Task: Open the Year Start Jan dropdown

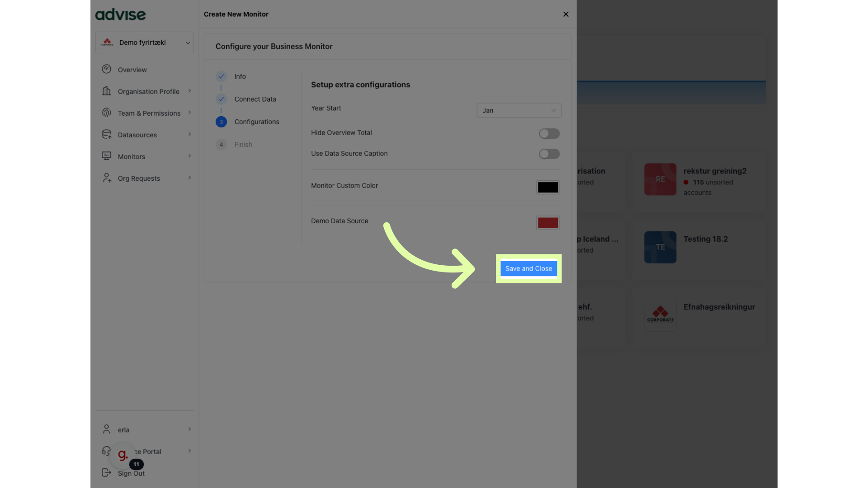Action: pyautogui.click(x=519, y=110)
